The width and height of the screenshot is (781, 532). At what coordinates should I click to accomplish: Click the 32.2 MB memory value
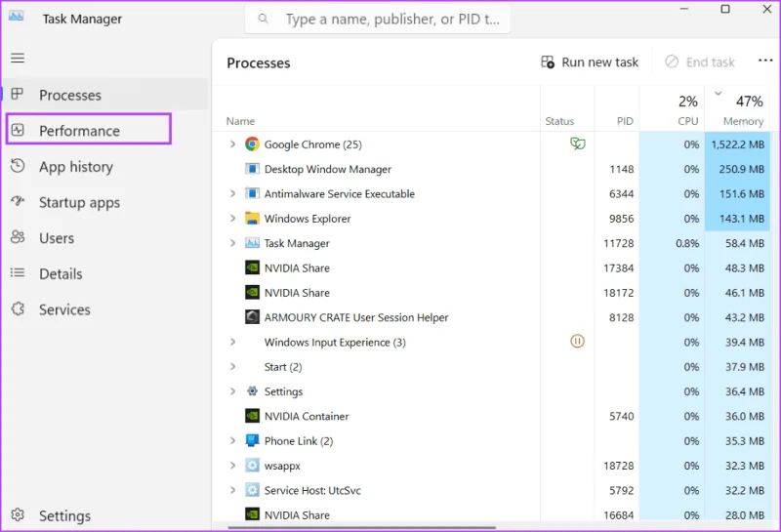745,491
